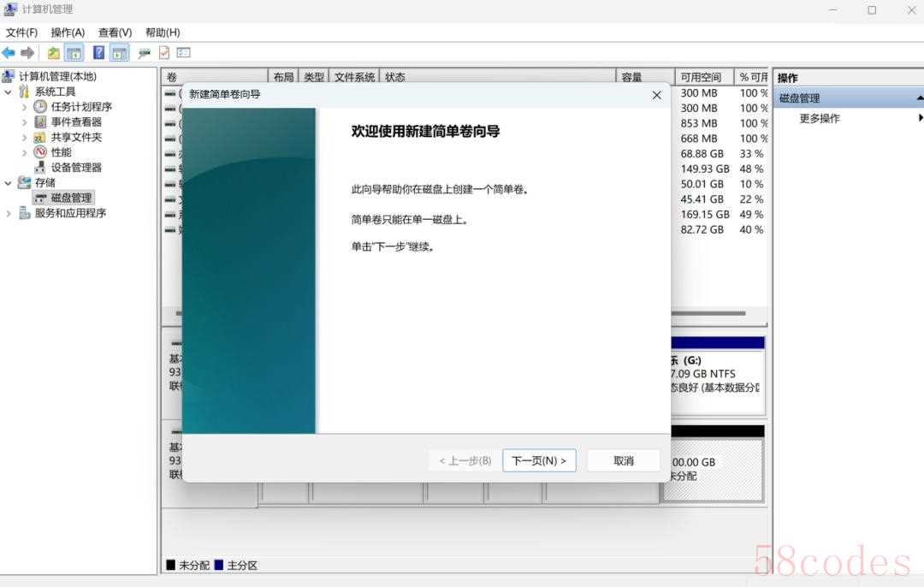Toggle the console tree pane toolbar icon
The height and width of the screenshot is (587, 924).
[74, 53]
